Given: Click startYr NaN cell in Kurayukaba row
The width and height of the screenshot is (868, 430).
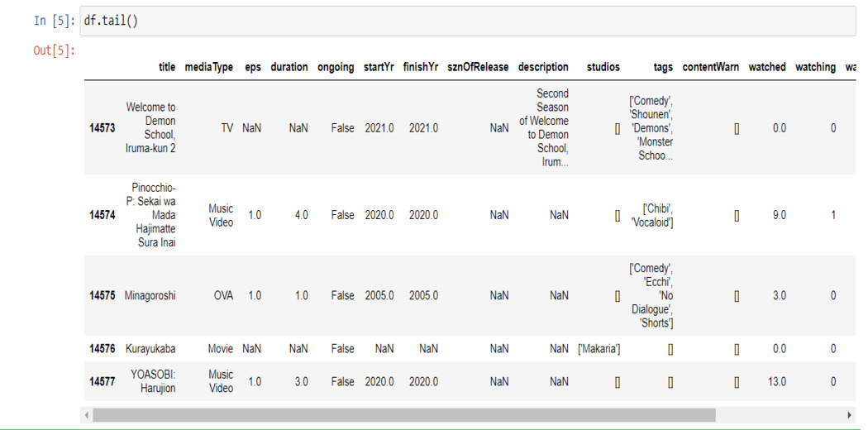Looking at the screenshot, I should 384,349.
